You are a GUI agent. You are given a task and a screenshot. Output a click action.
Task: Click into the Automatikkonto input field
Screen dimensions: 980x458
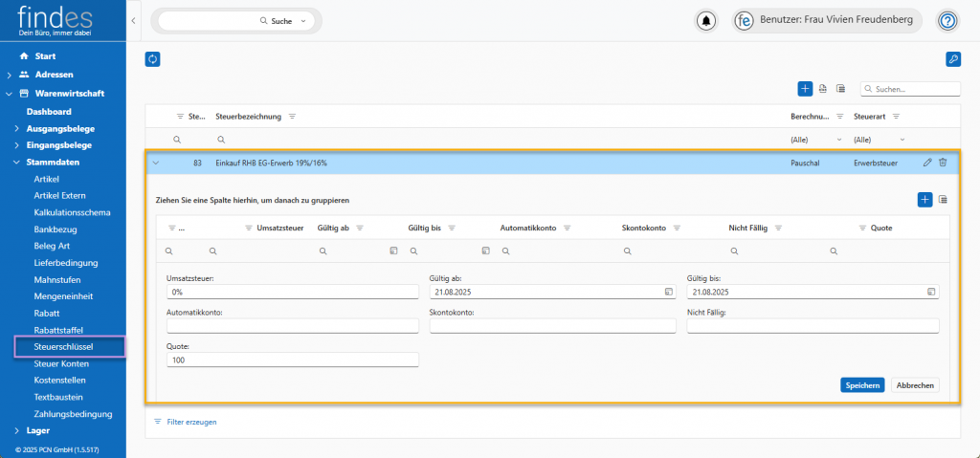tap(293, 326)
